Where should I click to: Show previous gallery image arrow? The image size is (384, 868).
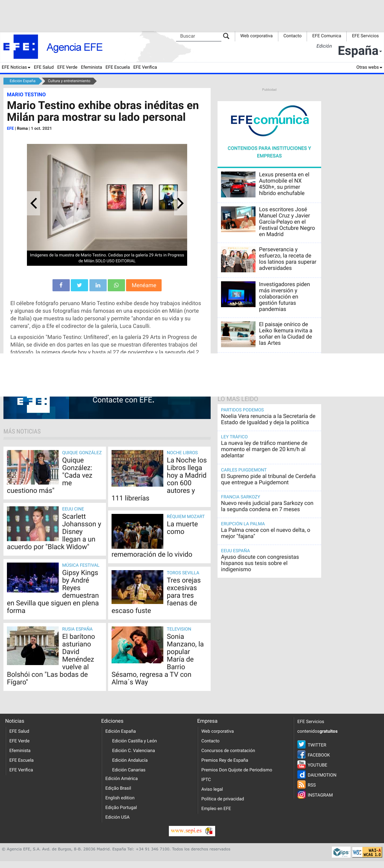[33, 203]
